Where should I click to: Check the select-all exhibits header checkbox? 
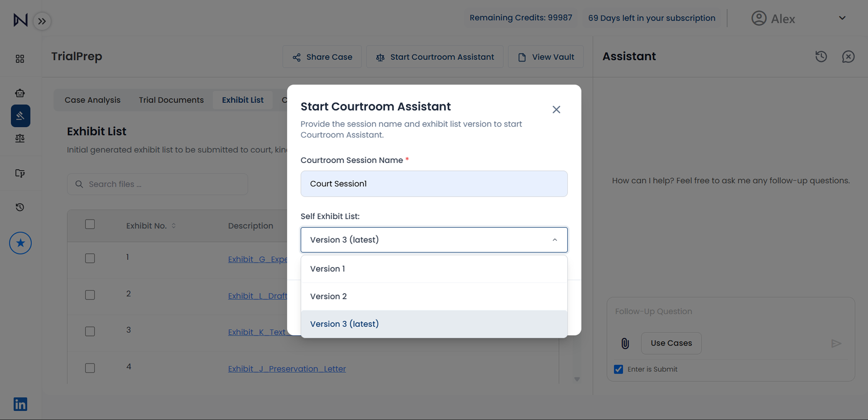pos(90,224)
